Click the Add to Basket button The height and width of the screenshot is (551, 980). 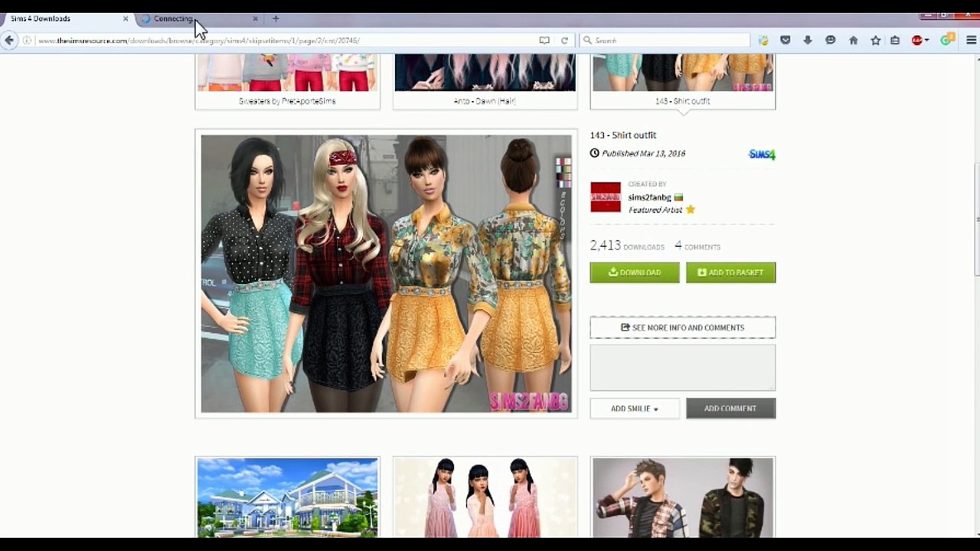click(730, 272)
